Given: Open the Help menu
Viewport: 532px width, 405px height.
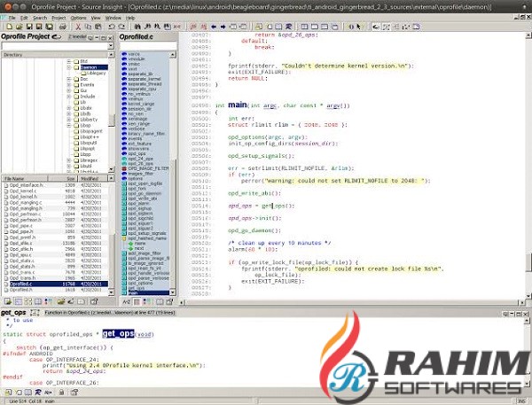Looking at the screenshot, I should click(x=130, y=18).
